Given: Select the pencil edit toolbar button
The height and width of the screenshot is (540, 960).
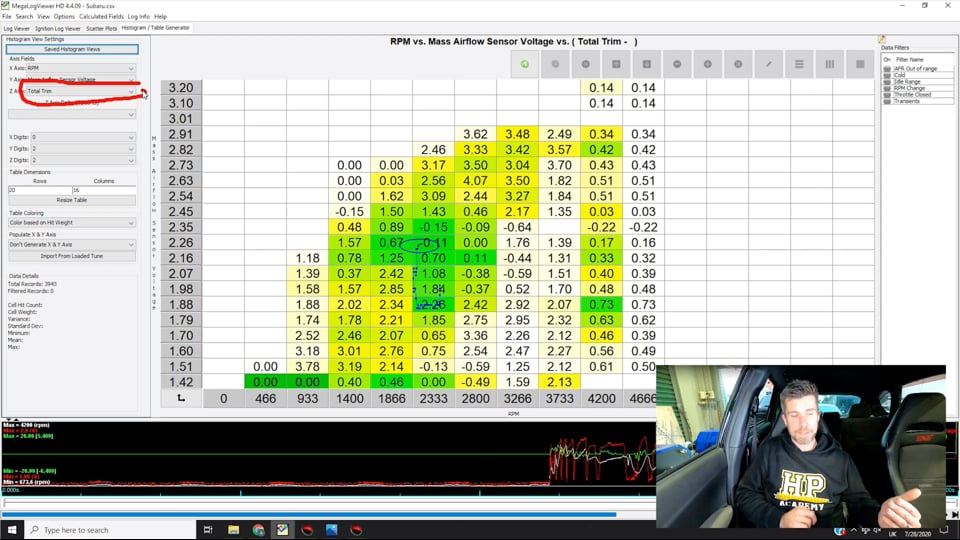Looking at the screenshot, I should click(768, 64).
